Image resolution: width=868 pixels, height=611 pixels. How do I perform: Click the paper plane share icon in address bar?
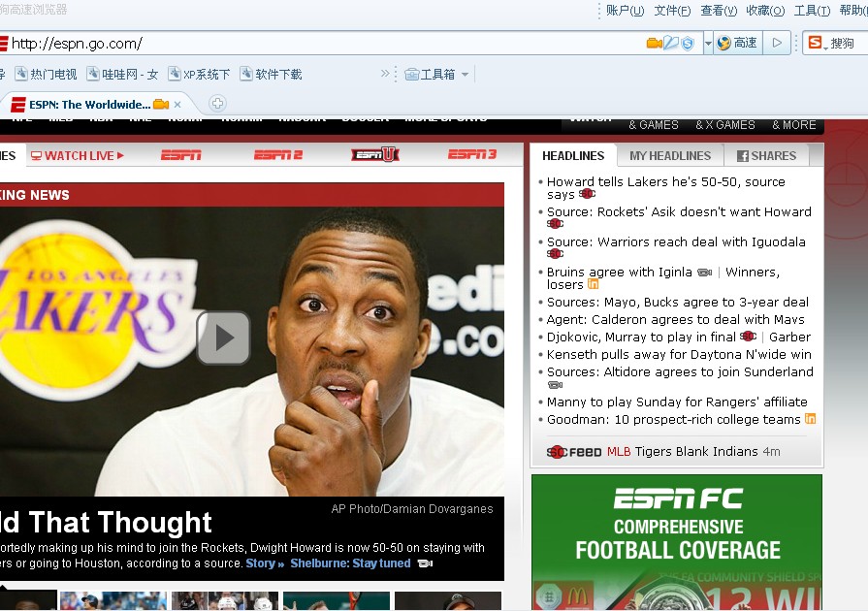coord(671,43)
